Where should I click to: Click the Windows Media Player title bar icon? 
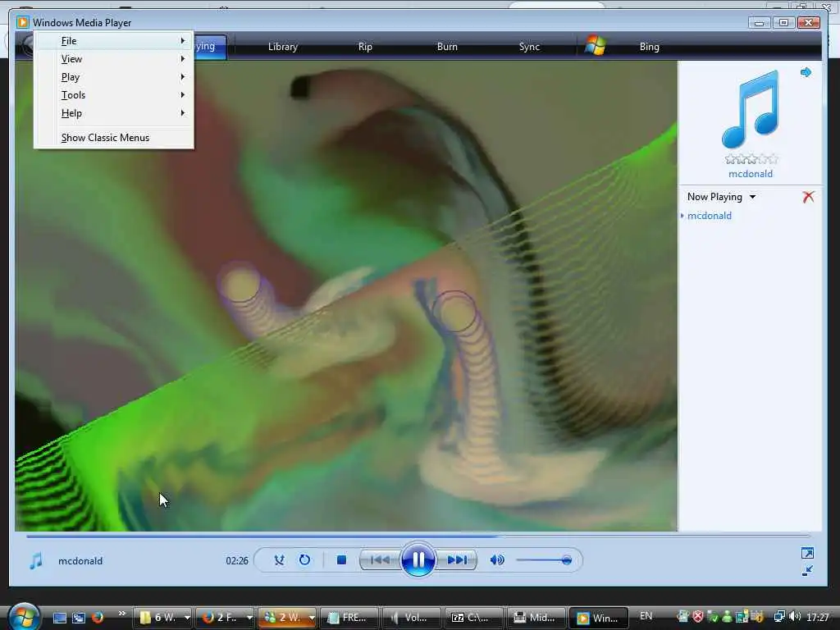(x=22, y=22)
